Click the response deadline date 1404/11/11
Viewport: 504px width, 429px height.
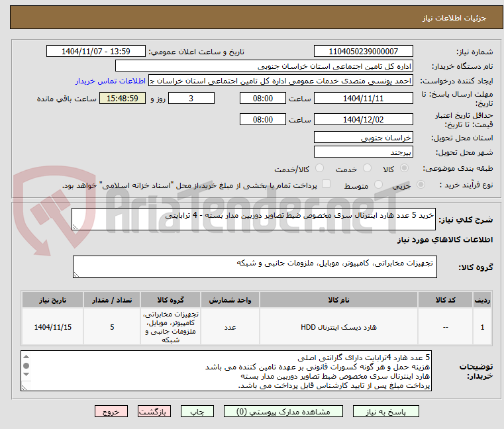pyautogui.click(x=363, y=99)
